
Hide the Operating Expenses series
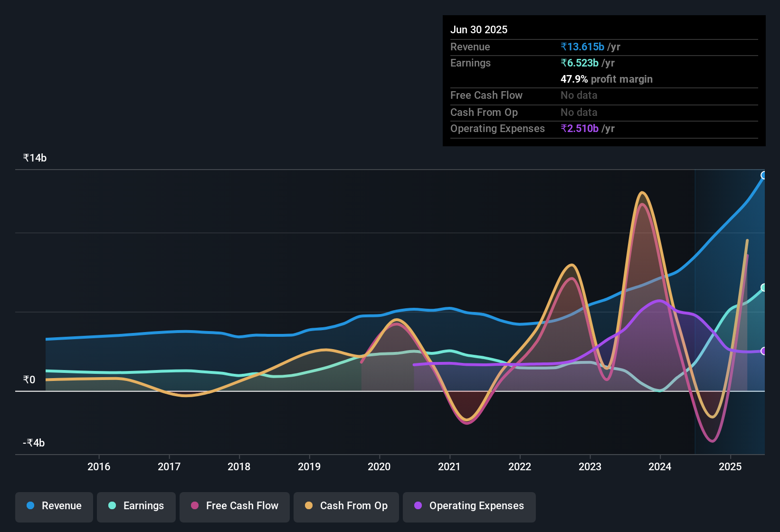tap(469, 506)
